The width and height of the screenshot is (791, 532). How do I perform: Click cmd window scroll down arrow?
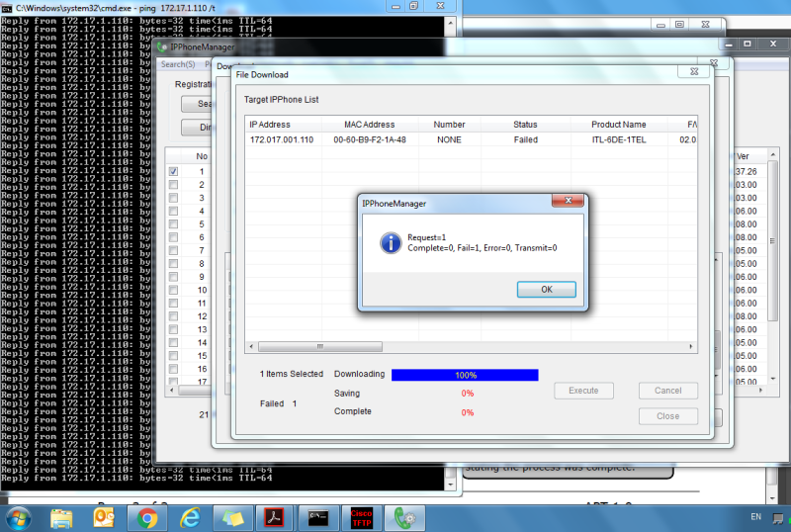(451, 485)
